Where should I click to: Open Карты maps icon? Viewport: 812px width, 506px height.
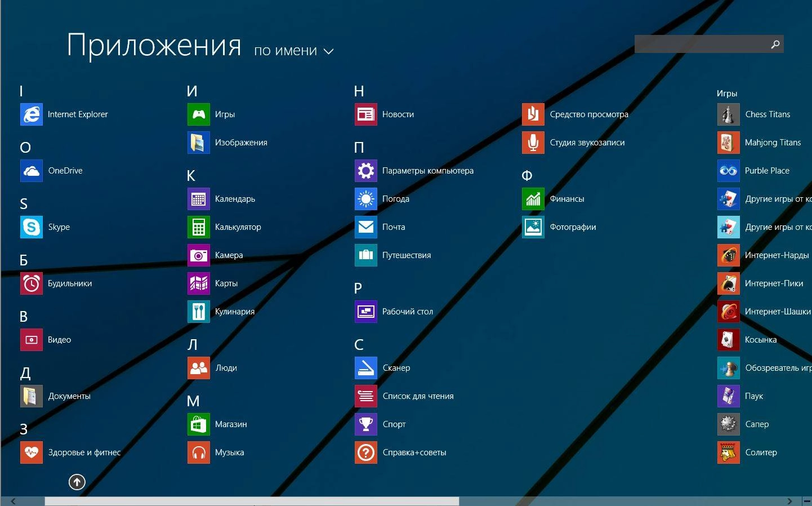tap(199, 283)
